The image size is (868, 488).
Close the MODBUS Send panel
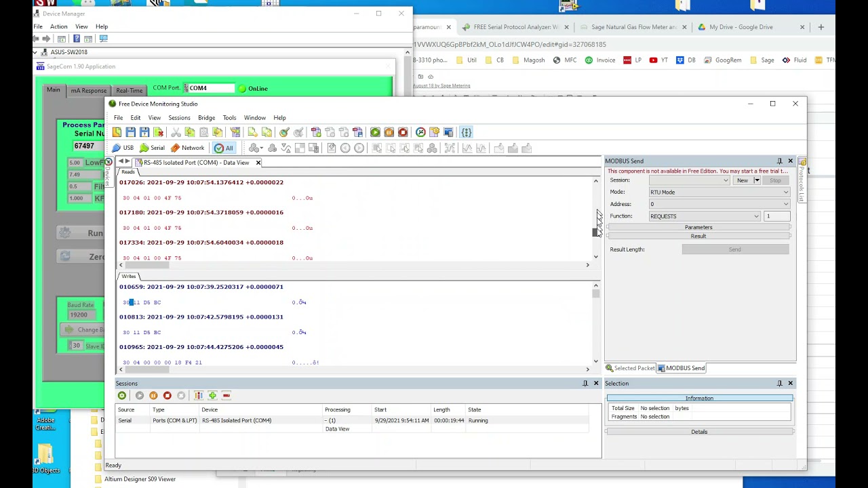[x=790, y=161]
